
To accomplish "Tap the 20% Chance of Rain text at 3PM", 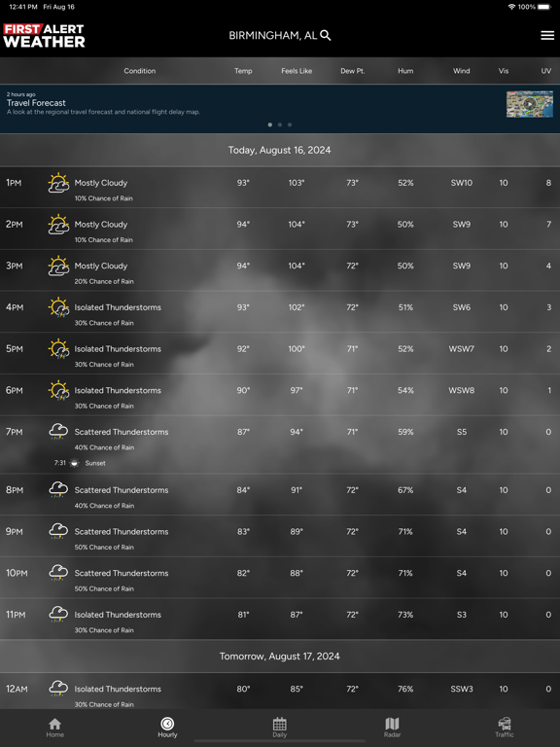I will tap(104, 281).
